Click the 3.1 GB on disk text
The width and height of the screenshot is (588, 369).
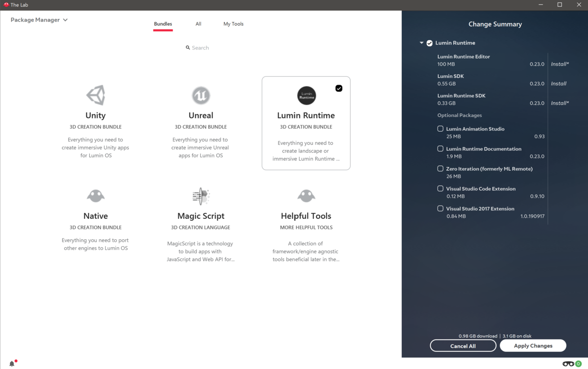pyautogui.click(x=517, y=336)
